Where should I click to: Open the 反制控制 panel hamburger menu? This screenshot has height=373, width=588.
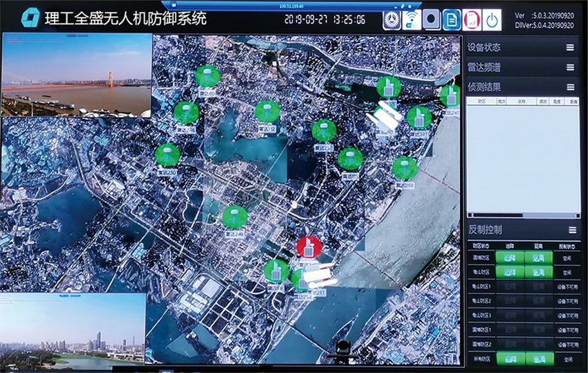[571, 230]
